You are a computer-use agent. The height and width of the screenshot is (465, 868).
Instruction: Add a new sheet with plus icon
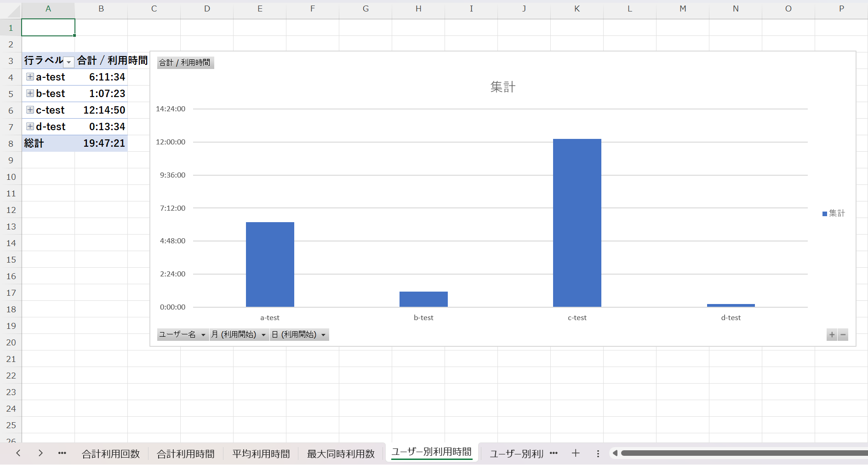576,454
